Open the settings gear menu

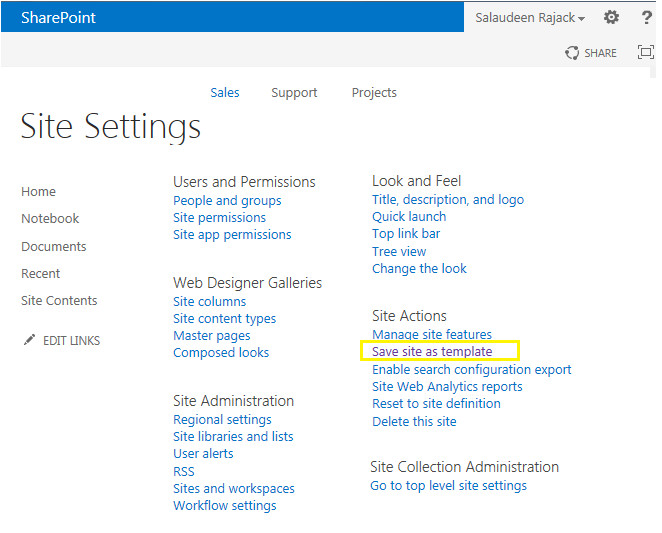pos(611,17)
